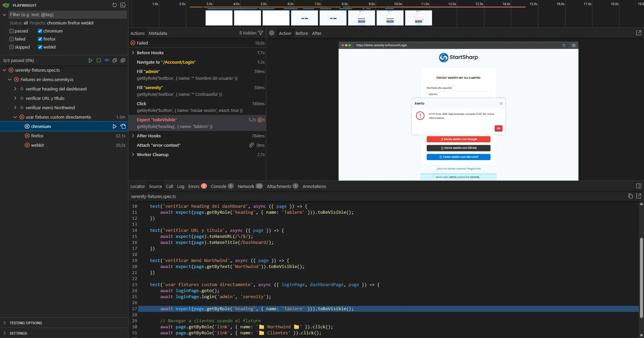Copy the serenity-fixtures.spec.ts source code

(x=630, y=196)
